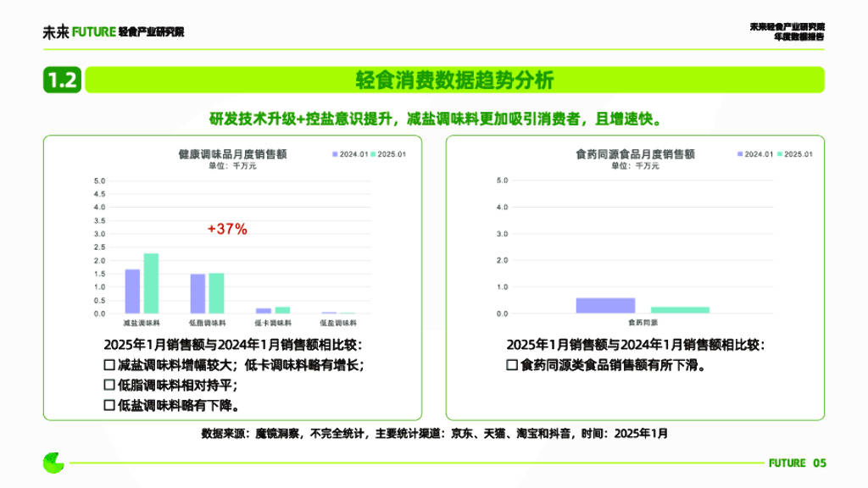Click the 食药同源食品月度销售额 chart title

637,152
